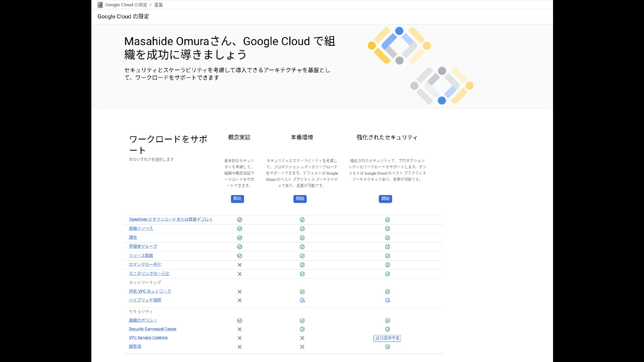The image size is (644, 362).
Task: Click the モニタリングの一元化 X icon under 概念実証
Action: pyautogui.click(x=239, y=274)
